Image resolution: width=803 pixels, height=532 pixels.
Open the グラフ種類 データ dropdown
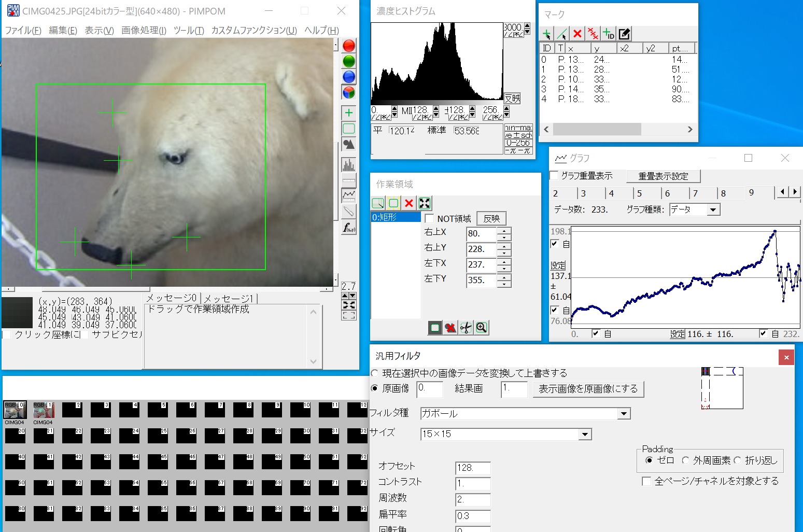(714, 209)
